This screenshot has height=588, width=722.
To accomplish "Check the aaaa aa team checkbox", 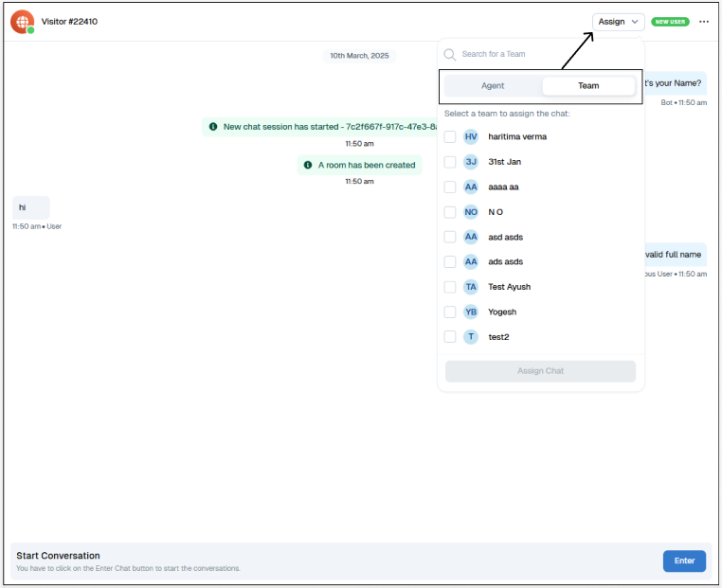I will click(450, 187).
